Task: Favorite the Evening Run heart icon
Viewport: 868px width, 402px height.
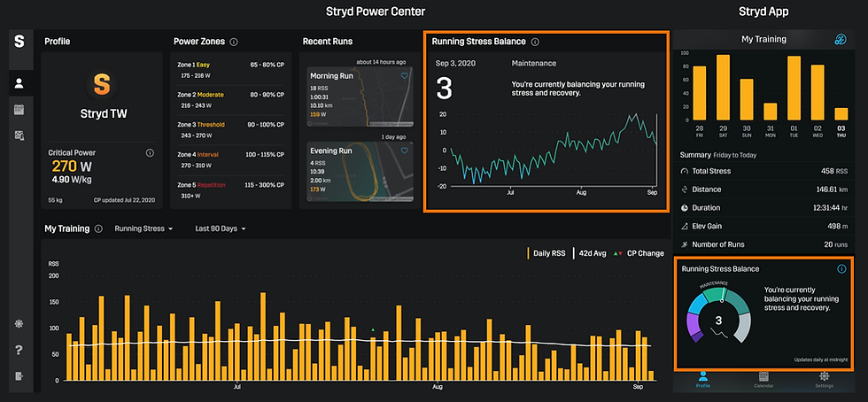Action: pos(404,151)
